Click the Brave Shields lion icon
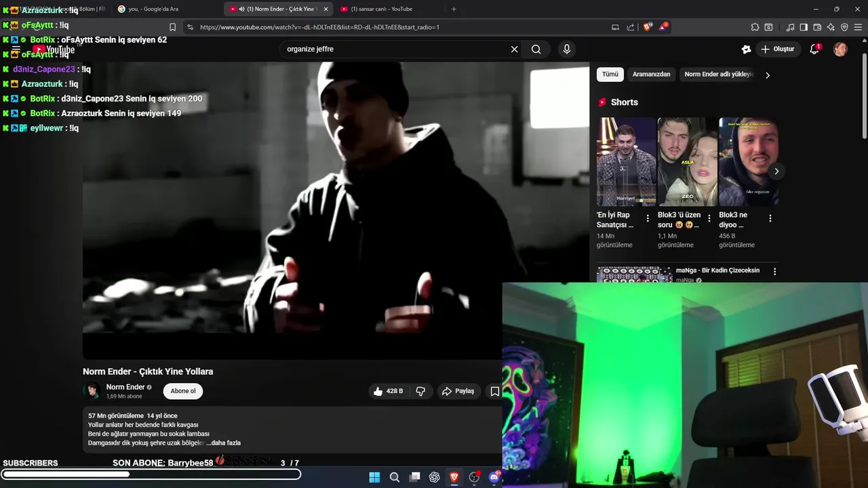This screenshot has width=868, height=488. point(648,27)
